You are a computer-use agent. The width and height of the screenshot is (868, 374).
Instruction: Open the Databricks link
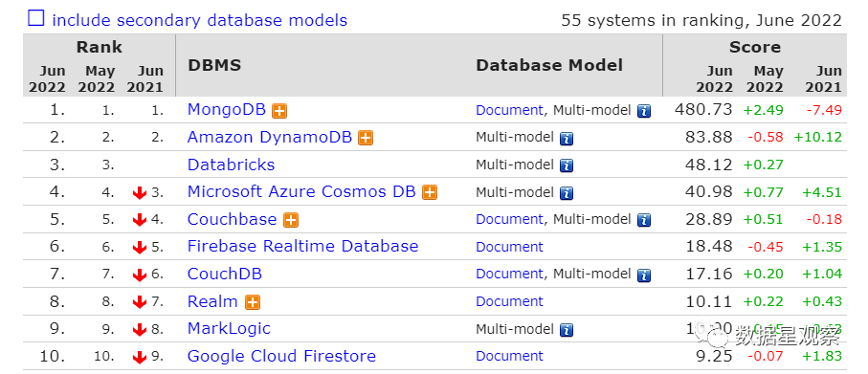(x=231, y=165)
